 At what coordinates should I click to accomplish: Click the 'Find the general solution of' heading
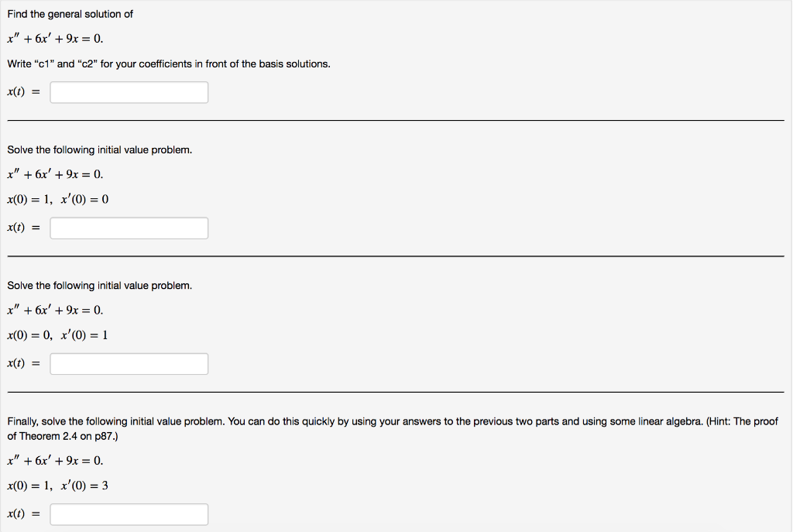[70, 14]
